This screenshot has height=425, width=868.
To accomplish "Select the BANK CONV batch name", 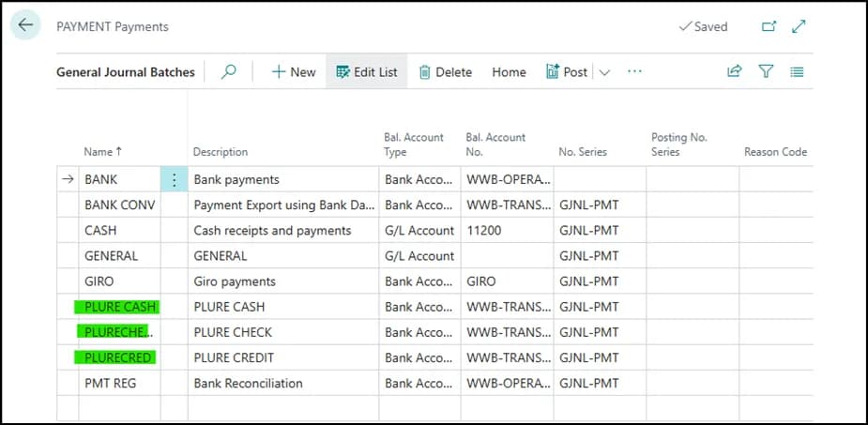I will (119, 205).
